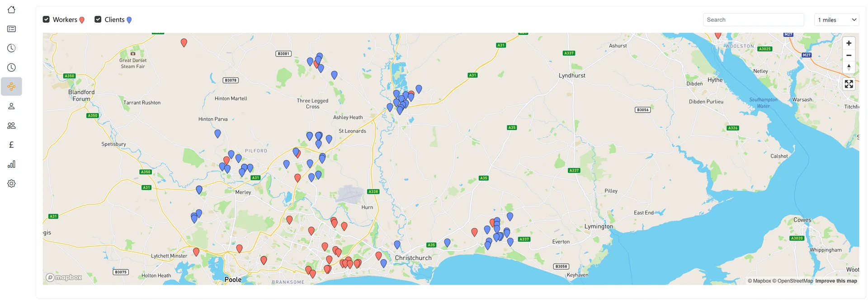This screenshot has height=305, width=868.
Task: Zoom out on the map
Action: click(x=849, y=55)
